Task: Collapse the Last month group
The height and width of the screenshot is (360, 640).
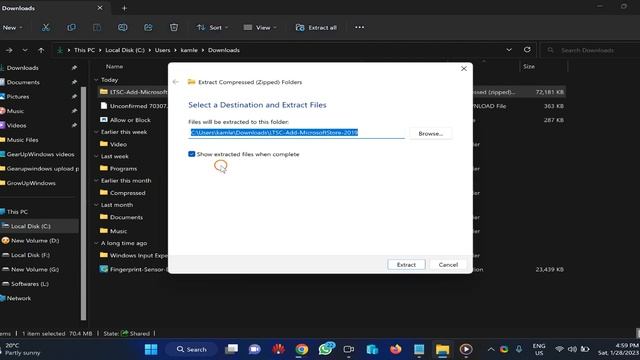Action: tap(96, 205)
